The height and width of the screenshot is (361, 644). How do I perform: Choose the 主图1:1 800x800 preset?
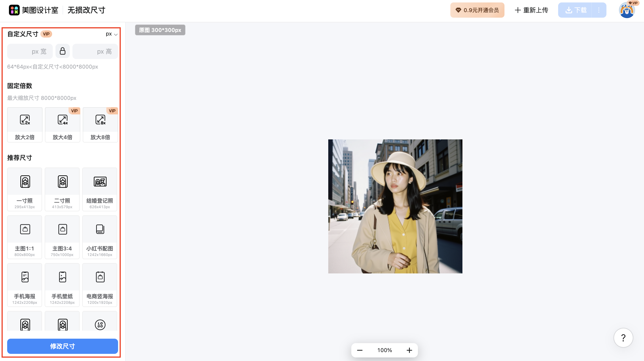(25, 237)
